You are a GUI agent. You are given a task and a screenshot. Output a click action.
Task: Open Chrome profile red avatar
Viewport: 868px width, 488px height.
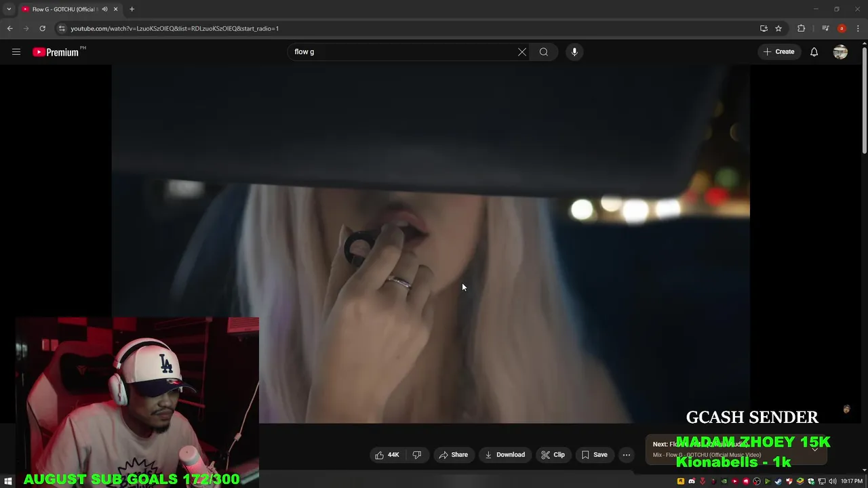pos(842,28)
